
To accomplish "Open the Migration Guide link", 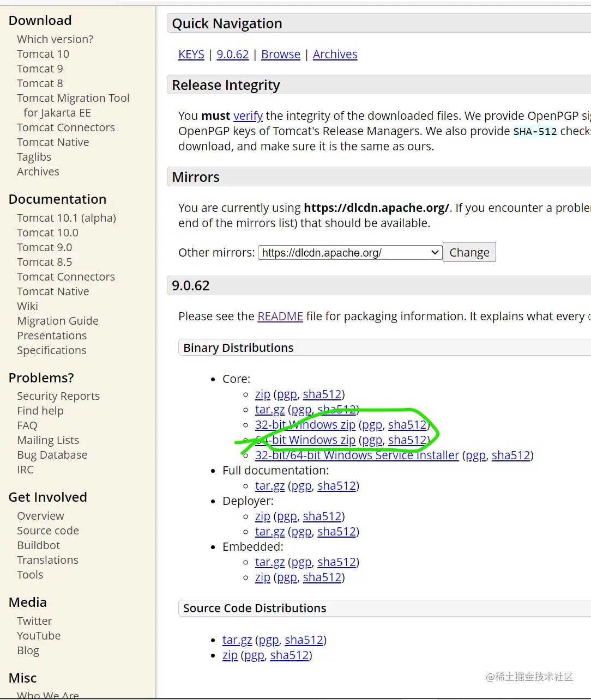I will click(58, 321).
